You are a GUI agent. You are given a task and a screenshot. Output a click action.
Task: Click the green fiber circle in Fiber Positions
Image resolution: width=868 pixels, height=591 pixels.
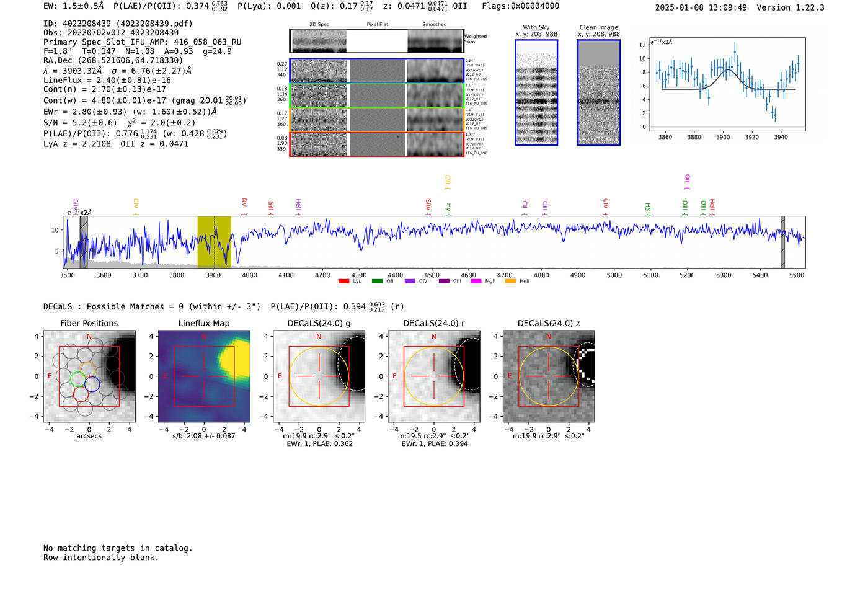tap(77, 379)
